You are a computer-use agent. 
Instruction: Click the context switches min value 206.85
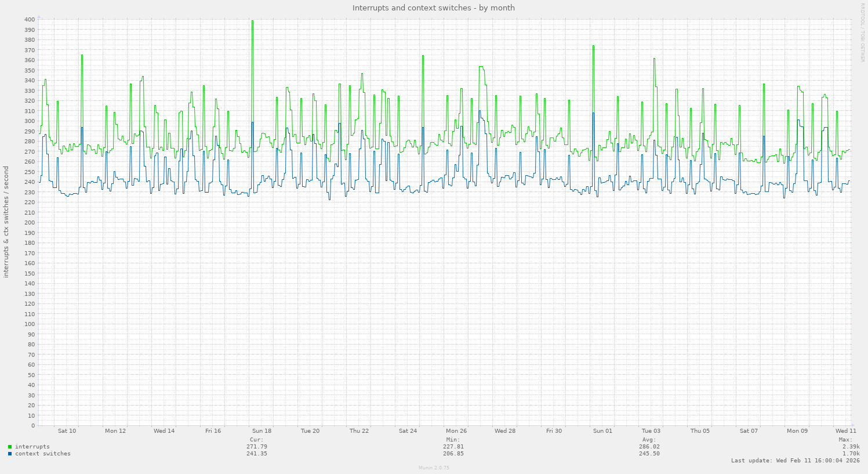click(x=453, y=454)
